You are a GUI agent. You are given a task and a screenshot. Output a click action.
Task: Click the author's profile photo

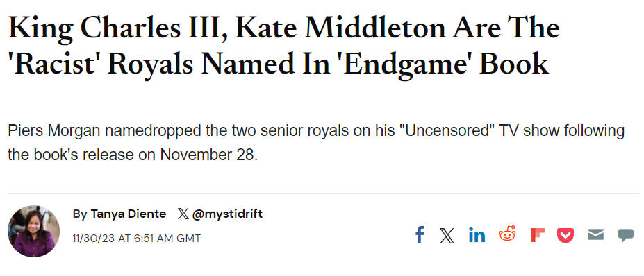click(x=33, y=231)
